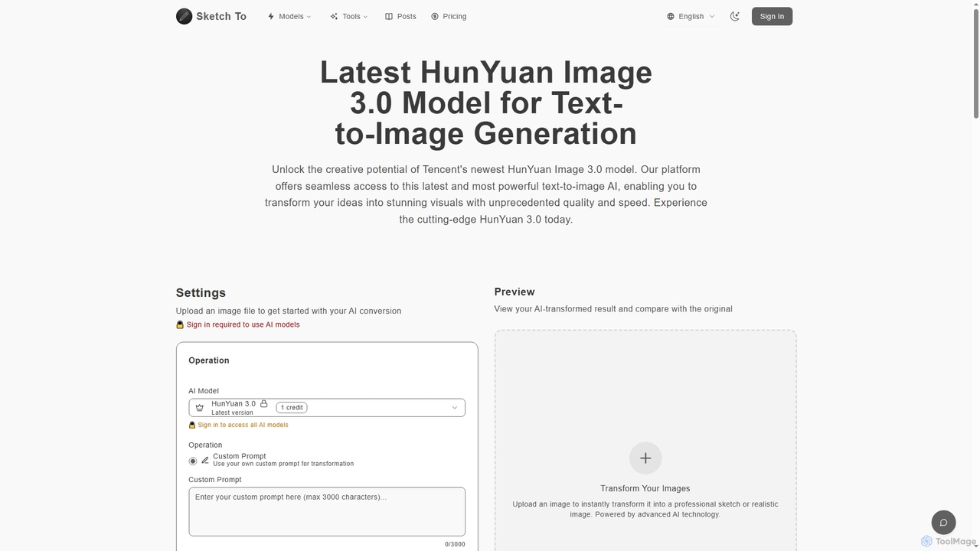
Task: Click the lock icon beside Sign in required
Action: pyautogui.click(x=180, y=324)
